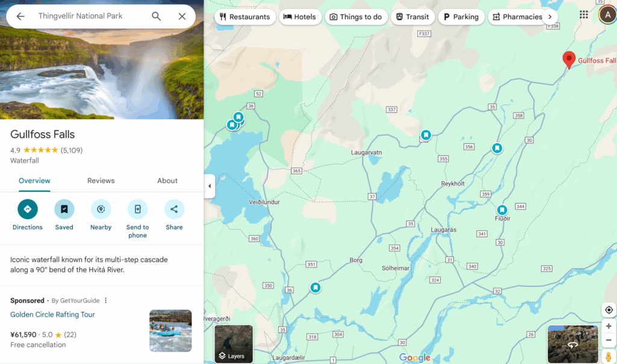Click the Laugardælir map label
The width and height of the screenshot is (617, 364).
tap(289, 358)
